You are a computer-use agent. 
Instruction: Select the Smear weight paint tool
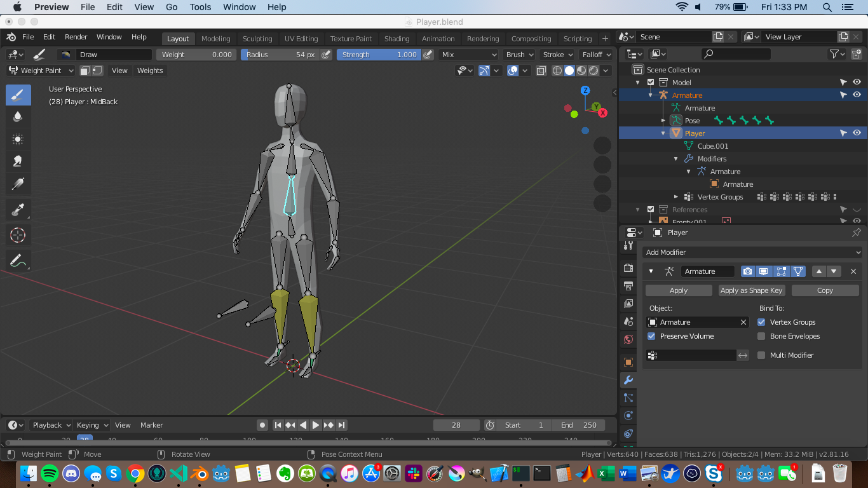pos(18,161)
